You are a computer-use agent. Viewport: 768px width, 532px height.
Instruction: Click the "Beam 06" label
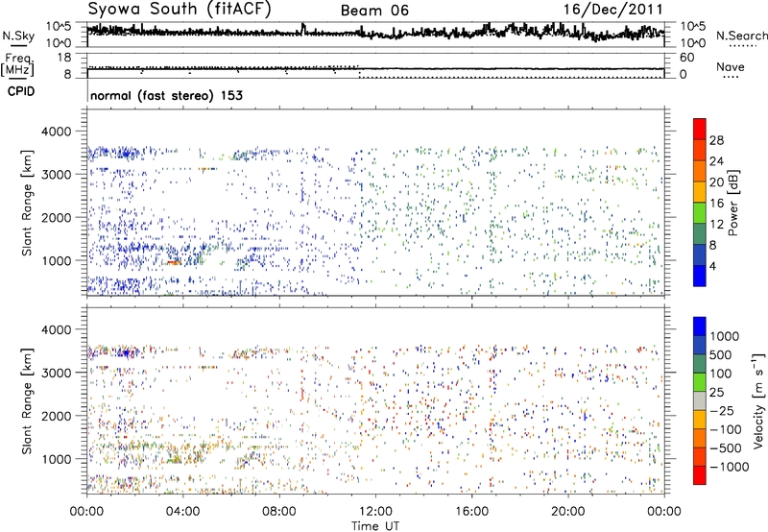374,11
